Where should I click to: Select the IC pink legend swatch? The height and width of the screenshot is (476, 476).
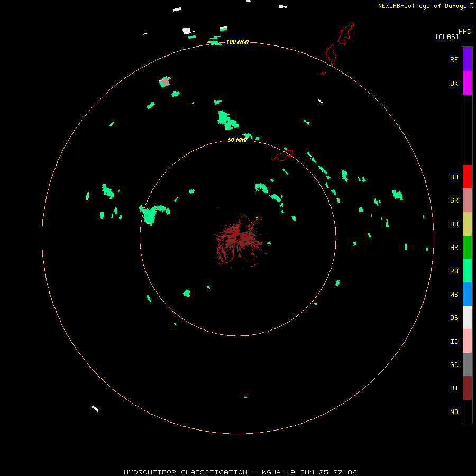[467, 341]
